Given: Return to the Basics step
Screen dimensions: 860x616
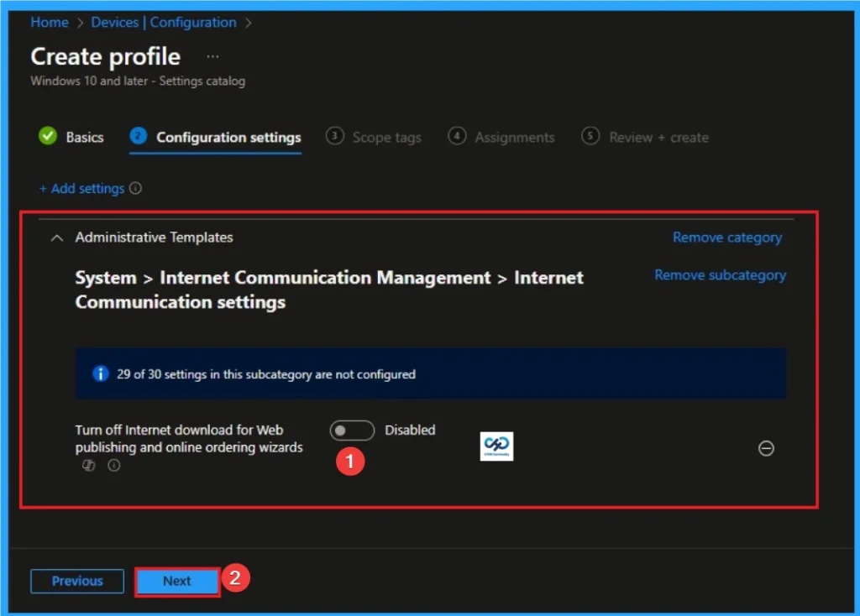Looking at the screenshot, I should [83, 136].
